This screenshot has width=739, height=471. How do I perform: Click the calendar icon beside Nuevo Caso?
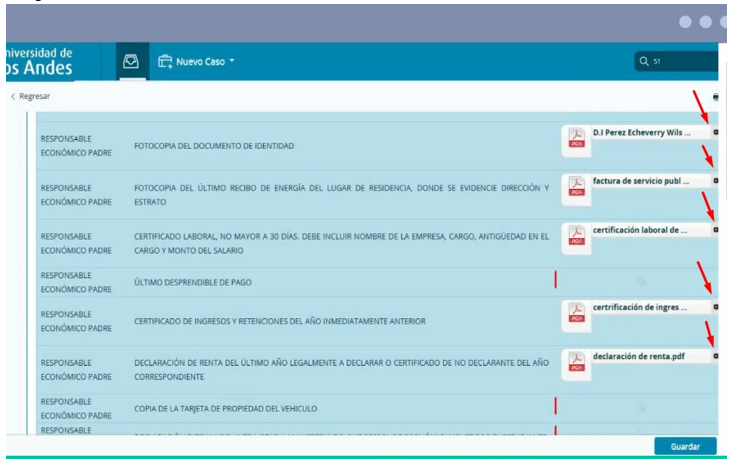(x=165, y=62)
